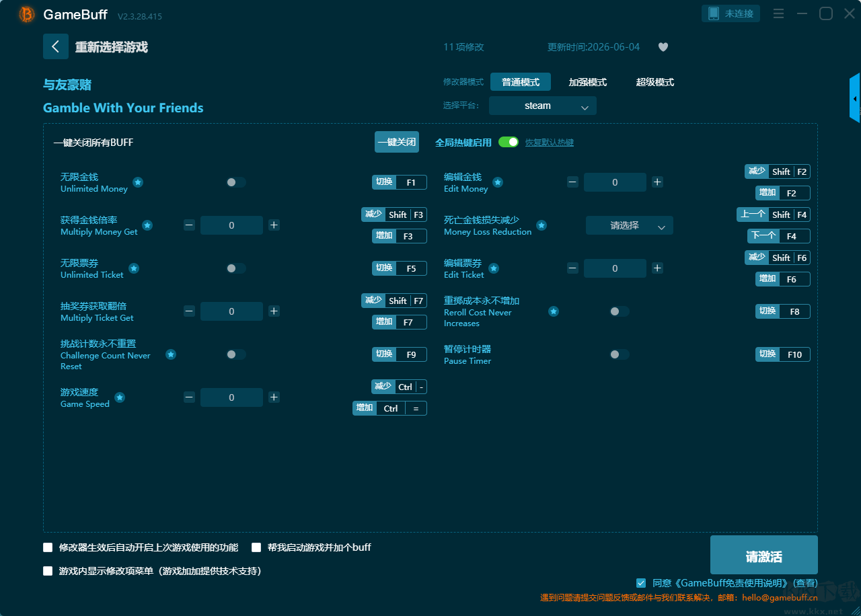The width and height of the screenshot is (861, 616).
Task: Check 游戏内显示修改项菜单 checkbox
Action: click(x=48, y=571)
